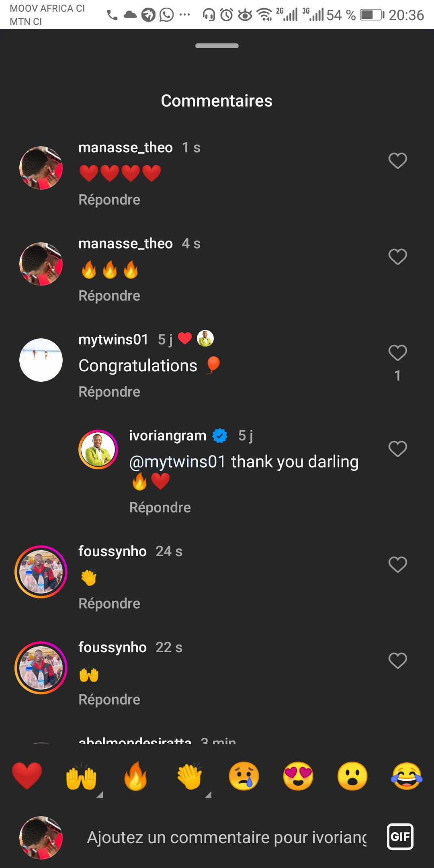434x868 pixels.
Task: Expand raised hands emoji skin tone options
Action: [x=100, y=794]
